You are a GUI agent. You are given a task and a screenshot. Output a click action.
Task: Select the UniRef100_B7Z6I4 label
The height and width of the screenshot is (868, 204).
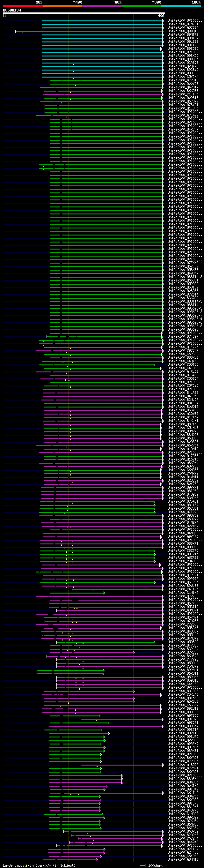[x=183, y=294]
